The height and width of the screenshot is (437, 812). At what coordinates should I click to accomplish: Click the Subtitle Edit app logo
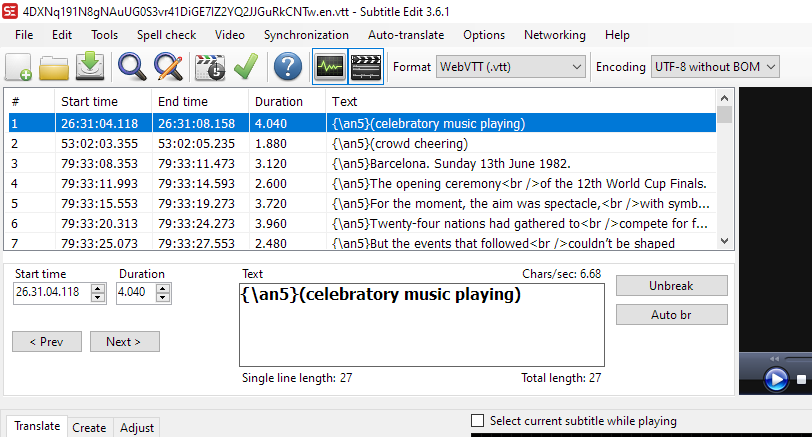pyautogui.click(x=10, y=11)
